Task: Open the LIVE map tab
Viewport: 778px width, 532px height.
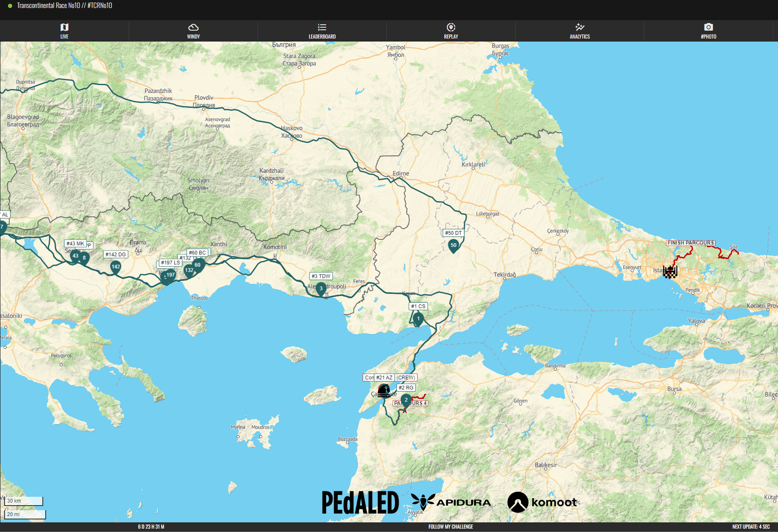Action: tap(64, 31)
